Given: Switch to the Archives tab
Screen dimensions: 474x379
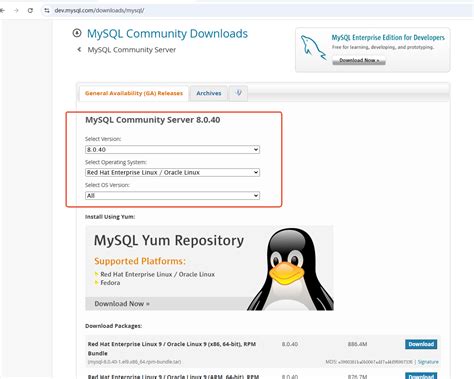Looking at the screenshot, I should pyautogui.click(x=209, y=93).
